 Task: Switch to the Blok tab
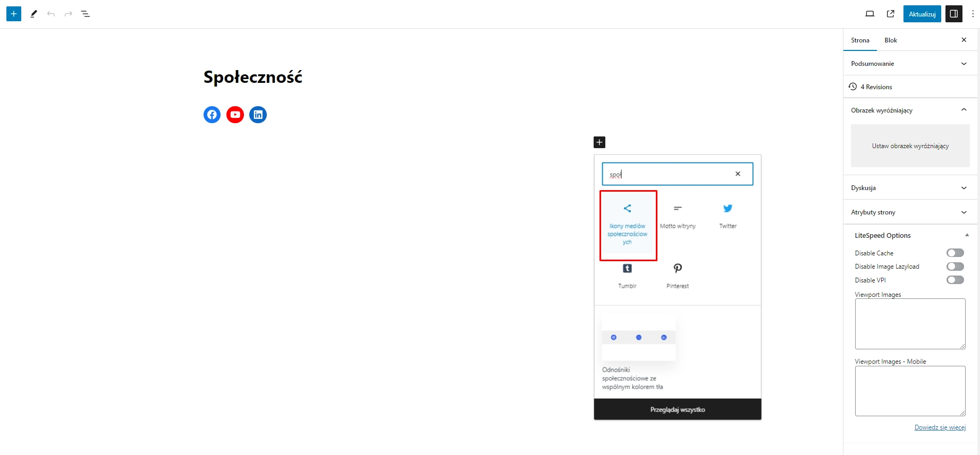click(891, 40)
